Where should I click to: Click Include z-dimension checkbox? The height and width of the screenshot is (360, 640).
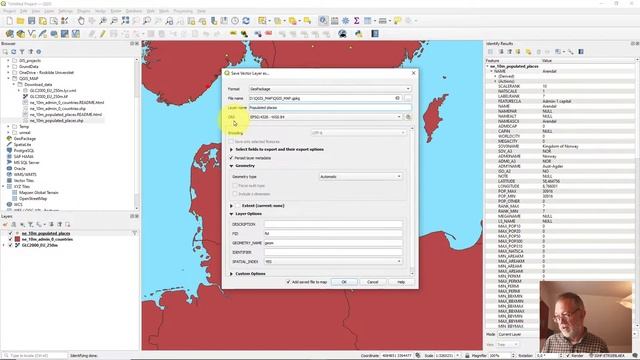[x=235, y=194]
